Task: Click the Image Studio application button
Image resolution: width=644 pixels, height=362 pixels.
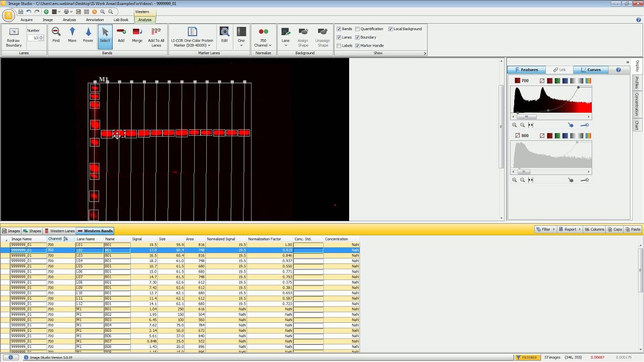Action: tap(8, 16)
